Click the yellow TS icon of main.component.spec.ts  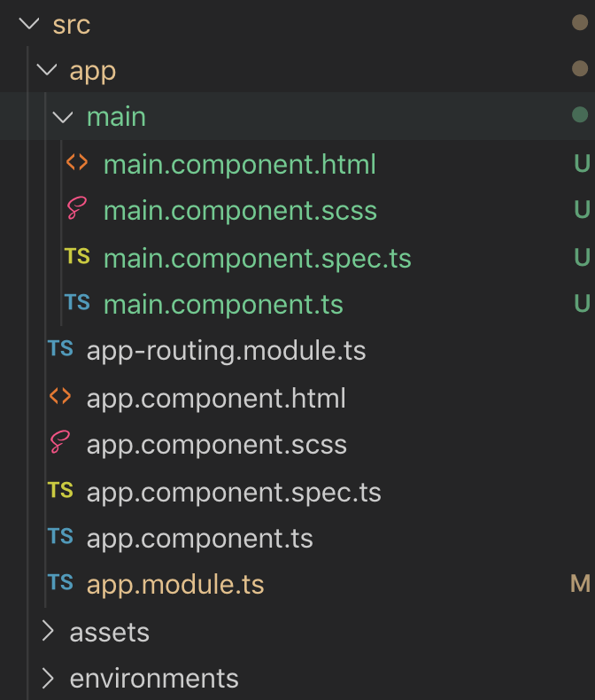77,257
